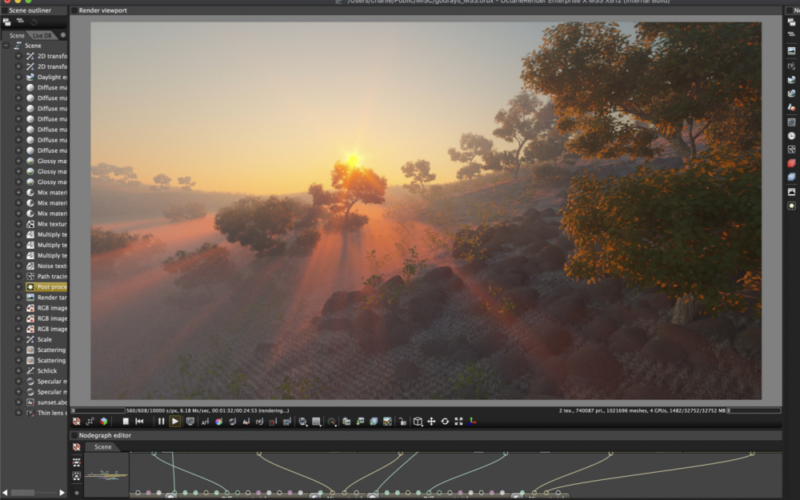The height and width of the screenshot is (500, 800).
Task: Expand the Thin lens camera node
Action: (18, 413)
